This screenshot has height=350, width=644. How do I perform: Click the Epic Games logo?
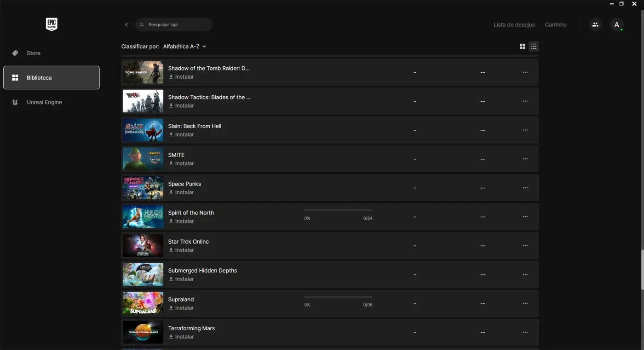click(x=52, y=24)
